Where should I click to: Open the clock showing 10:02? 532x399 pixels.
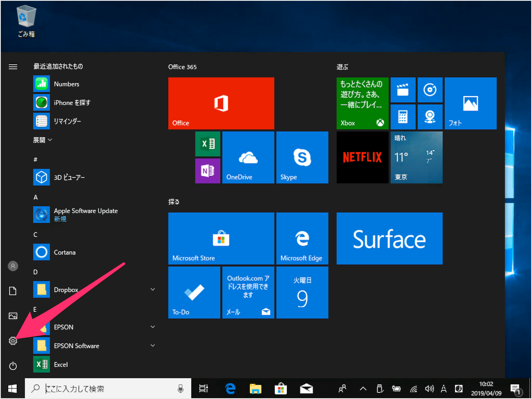(486, 389)
